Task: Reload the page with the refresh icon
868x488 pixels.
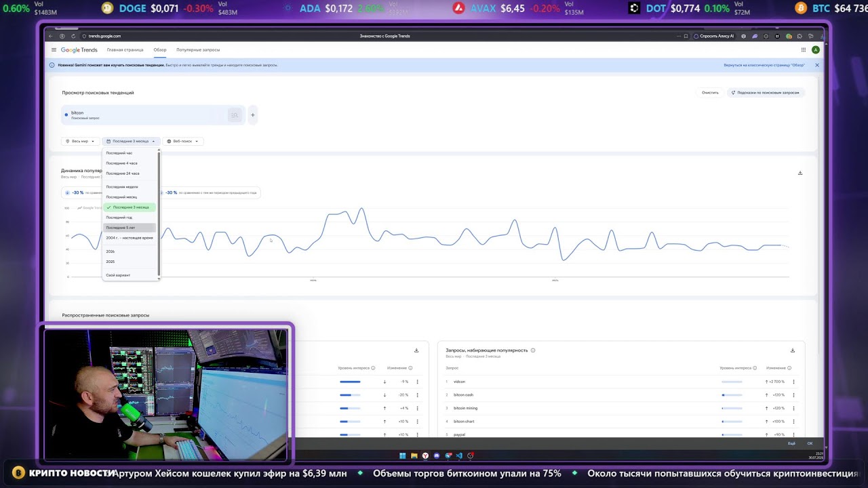Action: (73, 36)
